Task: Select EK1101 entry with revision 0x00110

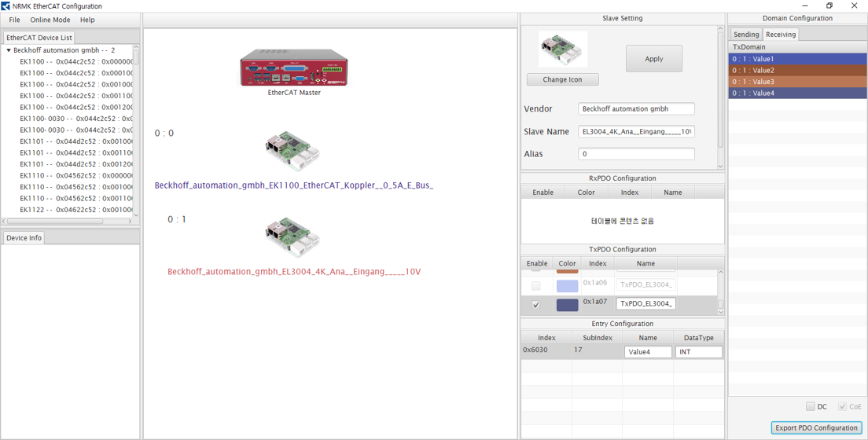Action: click(77, 152)
